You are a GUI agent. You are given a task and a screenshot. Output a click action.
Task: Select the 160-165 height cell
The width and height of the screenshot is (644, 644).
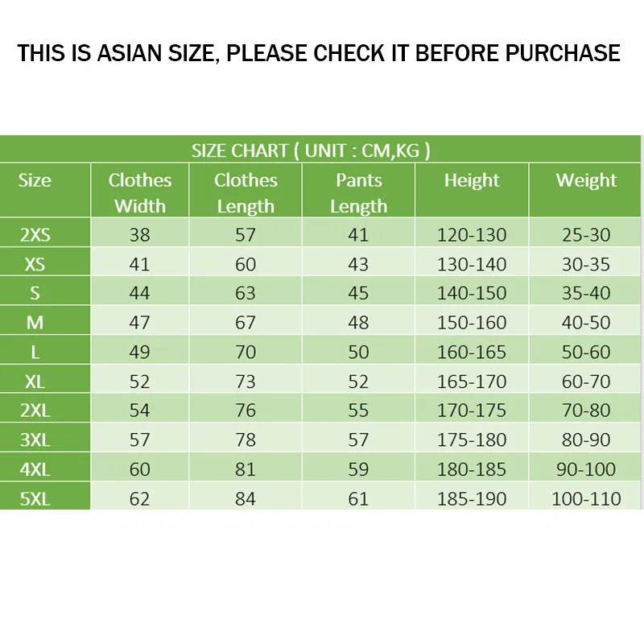click(472, 352)
